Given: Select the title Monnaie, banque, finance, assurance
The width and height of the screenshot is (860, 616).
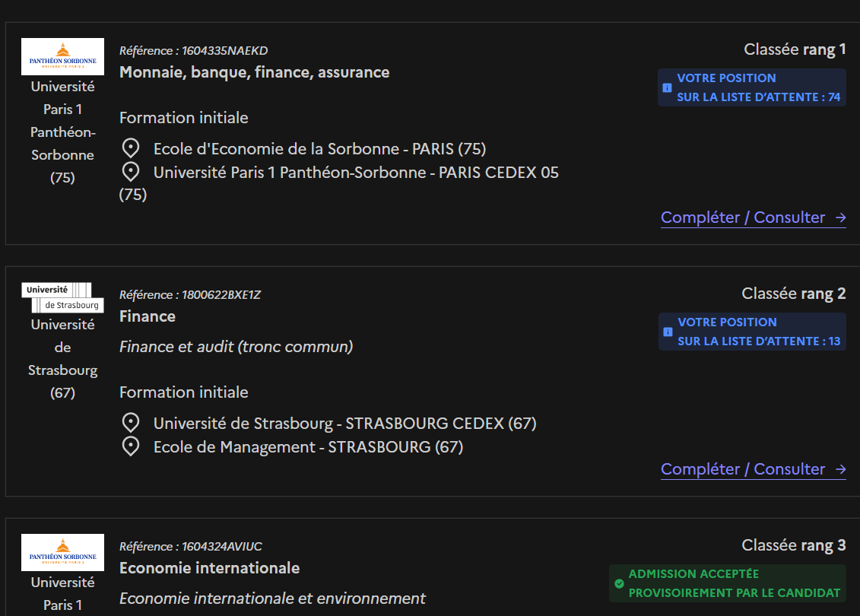Looking at the screenshot, I should [254, 72].
